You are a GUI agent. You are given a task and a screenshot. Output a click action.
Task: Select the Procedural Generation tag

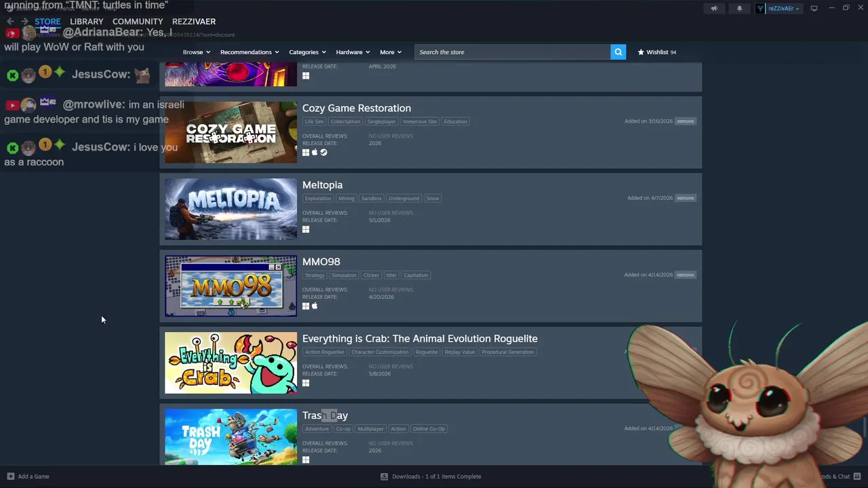(508, 352)
